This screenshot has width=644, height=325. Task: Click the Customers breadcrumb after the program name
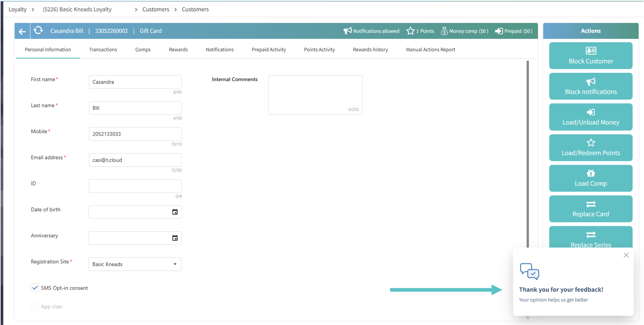pyautogui.click(x=156, y=10)
